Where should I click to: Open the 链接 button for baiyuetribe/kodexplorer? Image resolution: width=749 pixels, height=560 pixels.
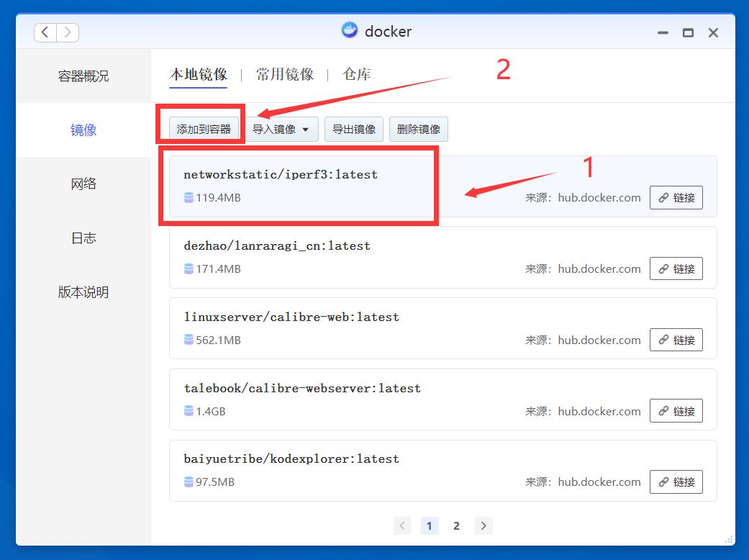676,482
